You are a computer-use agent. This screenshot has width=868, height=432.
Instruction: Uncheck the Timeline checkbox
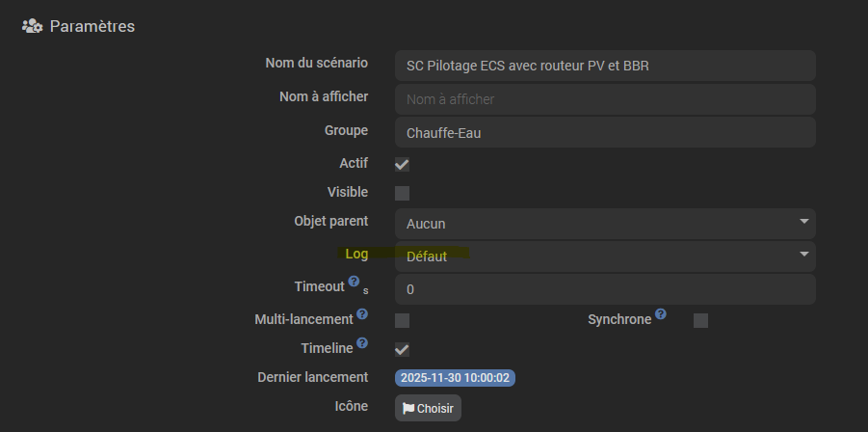[402, 349]
